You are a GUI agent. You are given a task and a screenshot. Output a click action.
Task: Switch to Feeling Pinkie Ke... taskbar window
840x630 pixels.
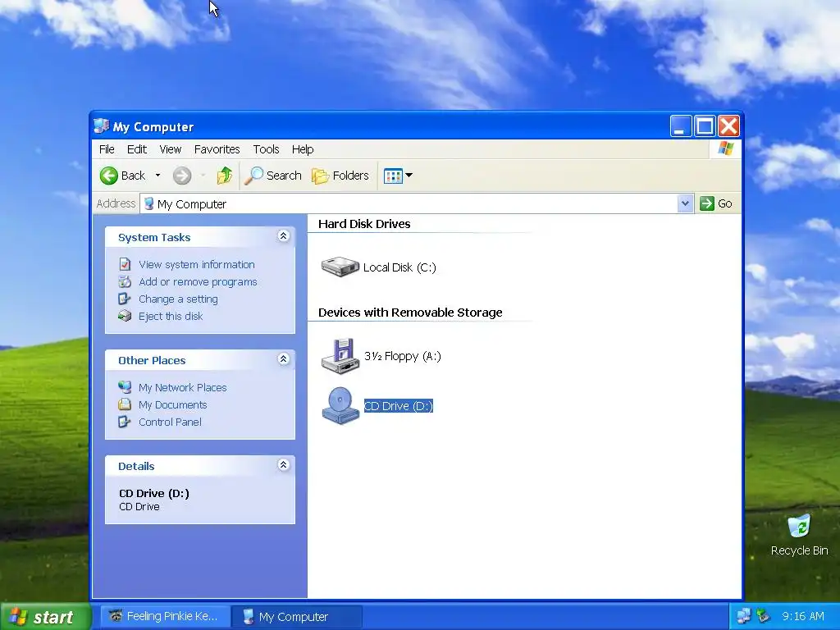166,617
